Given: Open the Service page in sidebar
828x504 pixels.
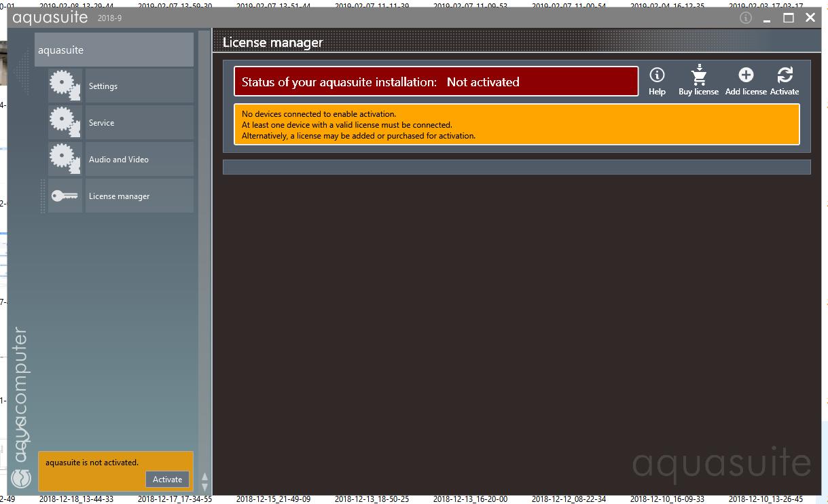Looking at the screenshot, I should [139, 122].
